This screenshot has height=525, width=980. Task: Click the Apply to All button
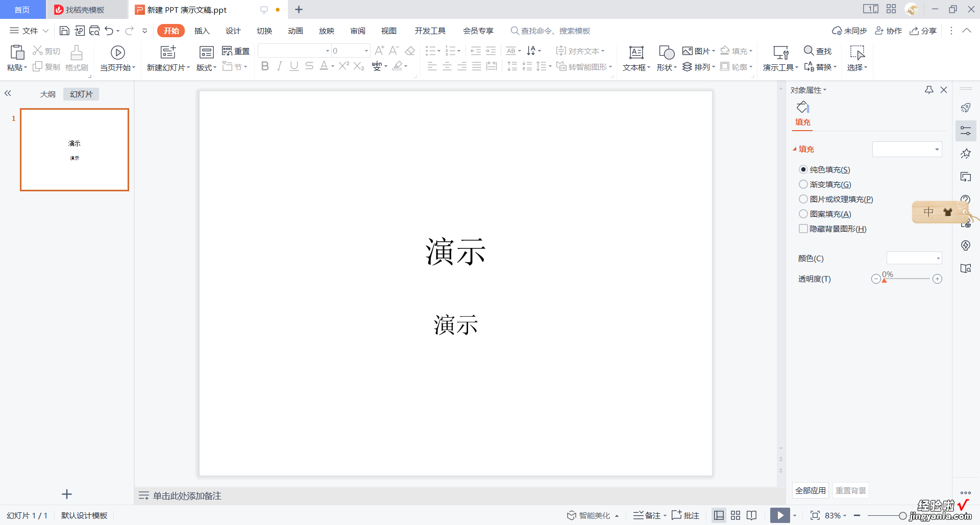tap(811, 490)
